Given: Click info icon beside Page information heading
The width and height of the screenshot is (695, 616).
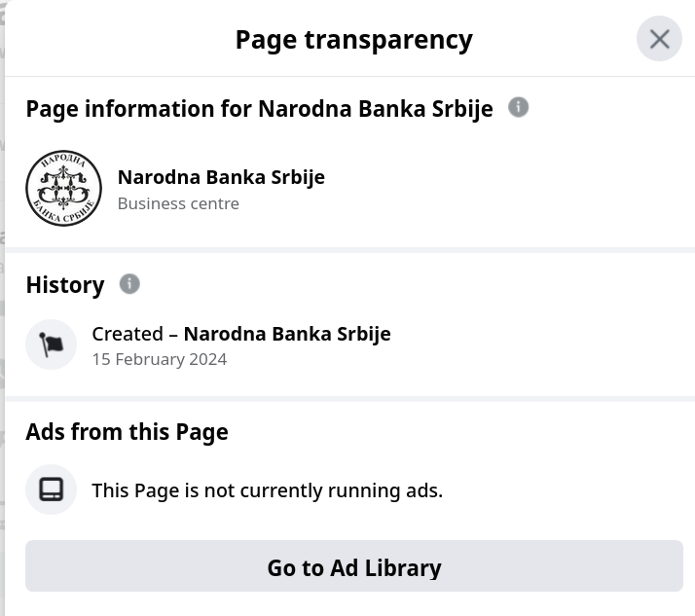Looking at the screenshot, I should 518,107.
